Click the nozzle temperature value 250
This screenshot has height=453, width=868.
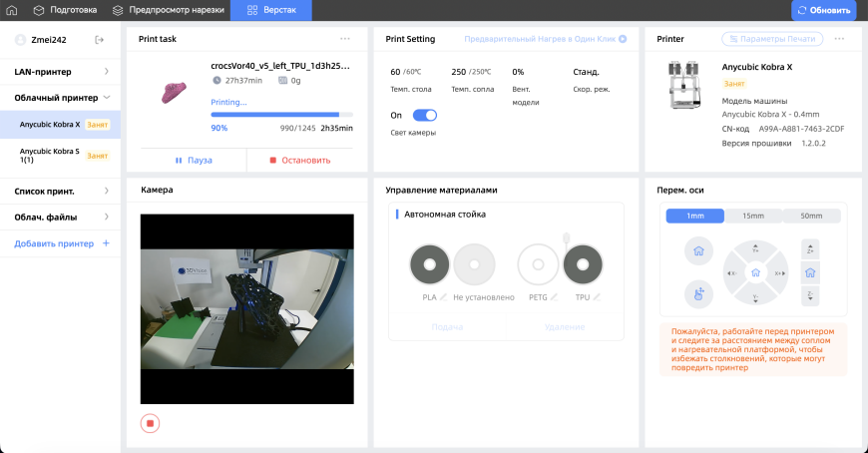coord(458,72)
